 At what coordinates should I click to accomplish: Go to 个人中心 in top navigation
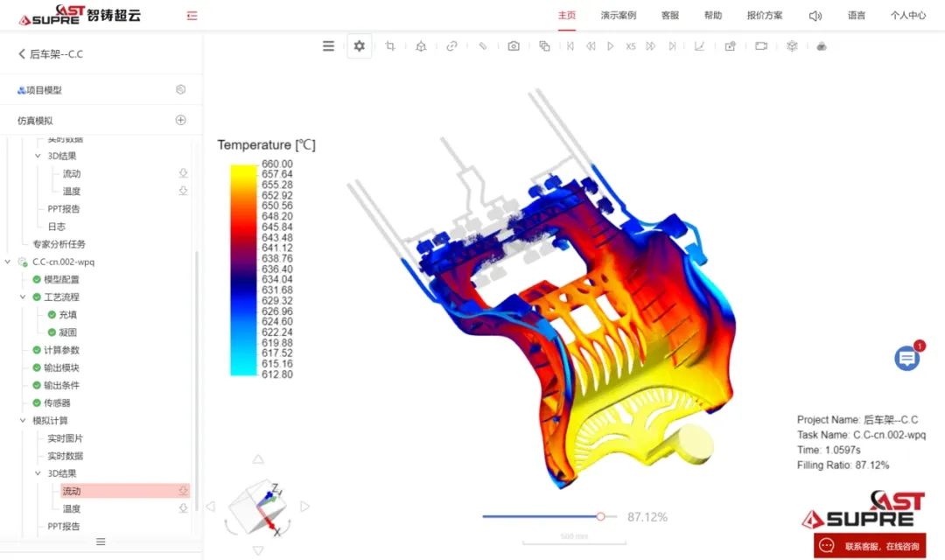point(908,16)
